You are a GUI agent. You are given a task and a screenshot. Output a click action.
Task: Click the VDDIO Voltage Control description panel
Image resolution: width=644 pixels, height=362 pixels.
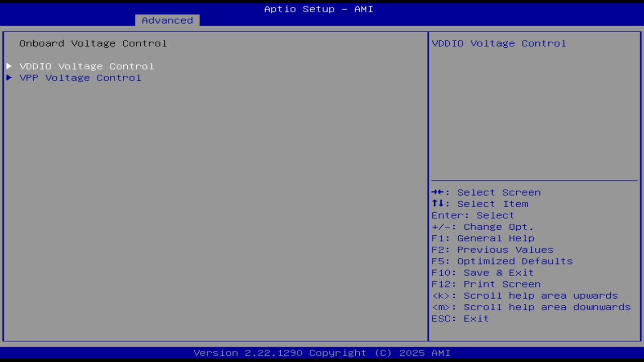click(499, 43)
